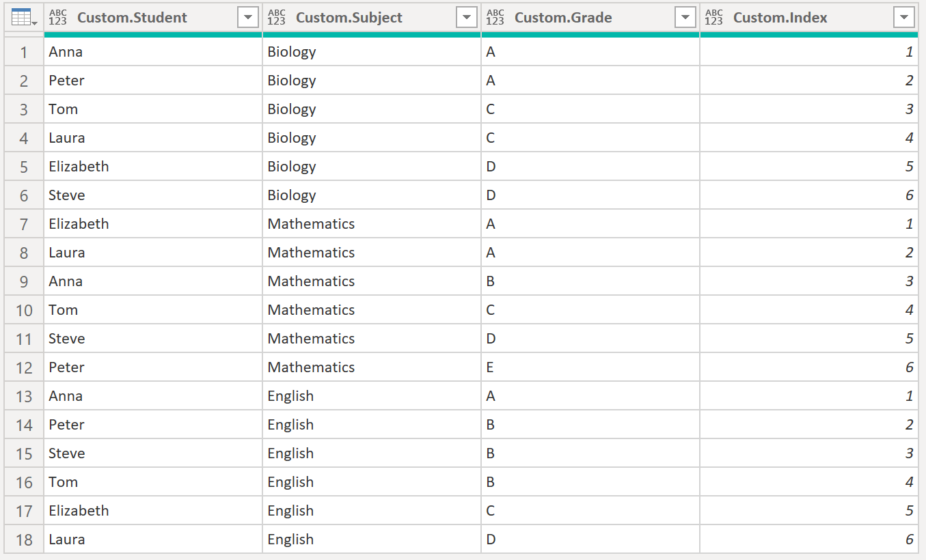This screenshot has width=926, height=560.
Task: Click data type icon for Custom.Subject column
Action: click(x=277, y=18)
